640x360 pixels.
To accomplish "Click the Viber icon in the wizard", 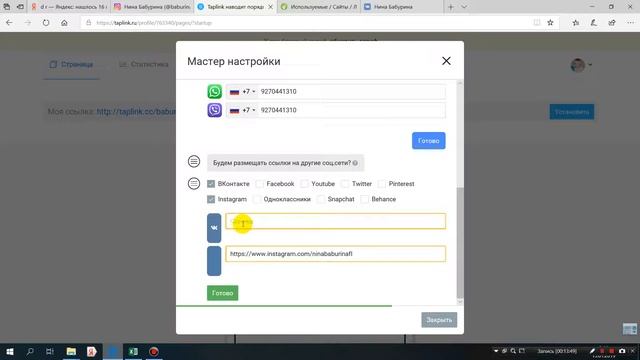I will (x=214, y=110).
